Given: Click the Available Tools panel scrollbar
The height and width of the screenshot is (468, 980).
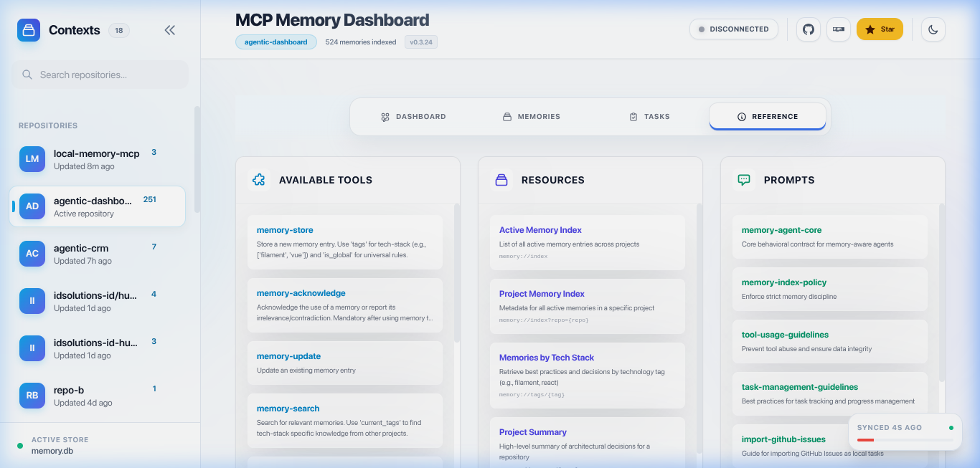Looking at the screenshot, I should 457,272.
